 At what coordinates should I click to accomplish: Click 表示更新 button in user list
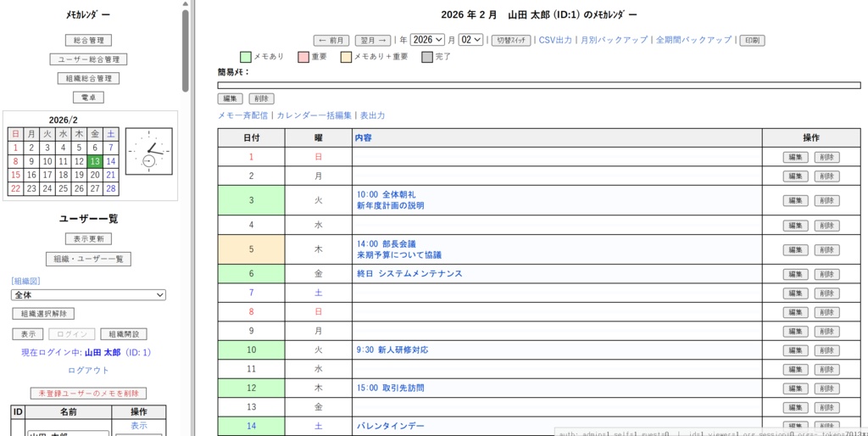point(88,238)
